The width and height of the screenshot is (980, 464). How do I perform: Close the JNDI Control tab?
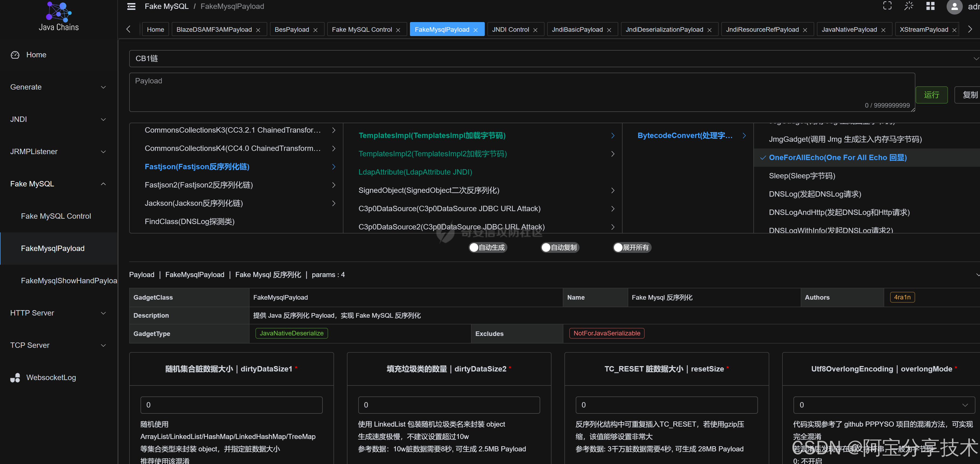pos(535,30)
